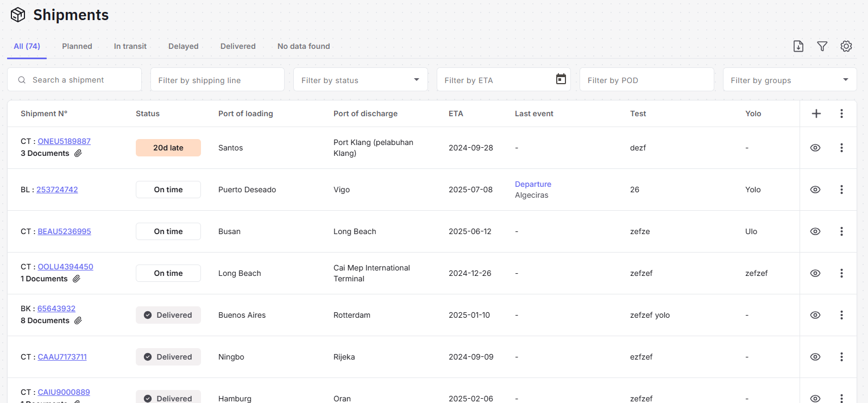868x403 pixels.
Task: Open the filter funnel icon
Action: pos(822,46)
